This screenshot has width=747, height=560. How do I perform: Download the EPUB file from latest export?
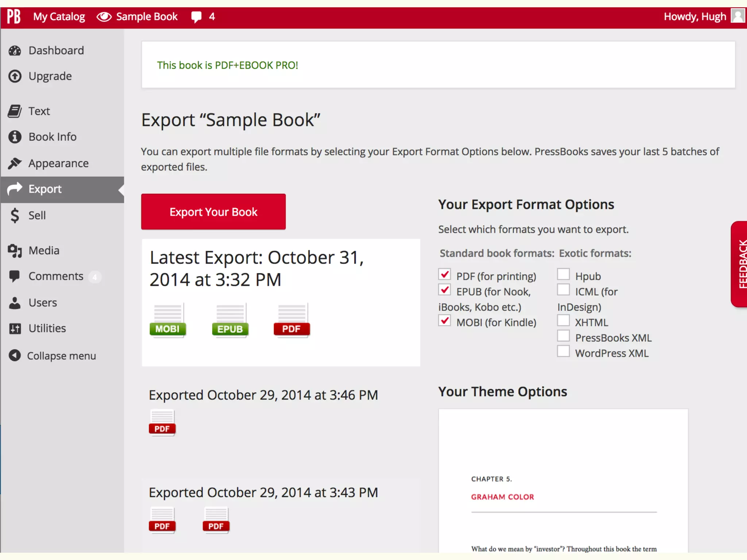230,321
